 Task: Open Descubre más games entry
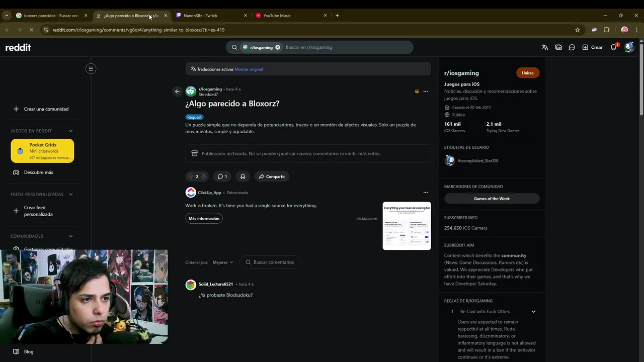pos(42,172)
